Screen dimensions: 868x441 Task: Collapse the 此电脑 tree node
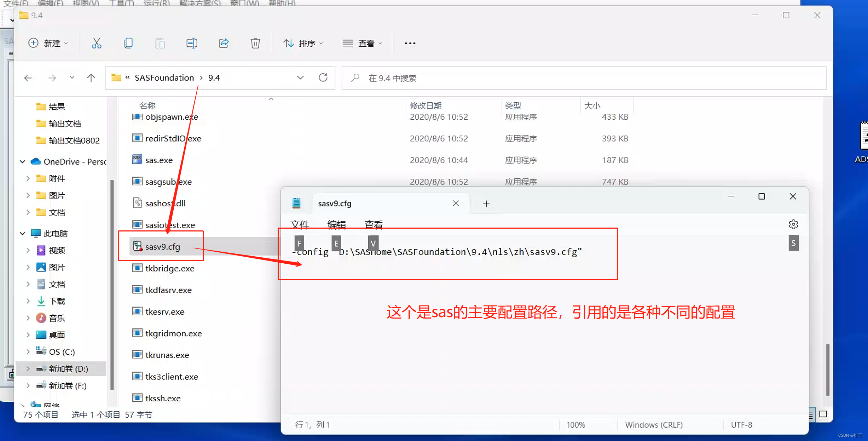[23, 234]
